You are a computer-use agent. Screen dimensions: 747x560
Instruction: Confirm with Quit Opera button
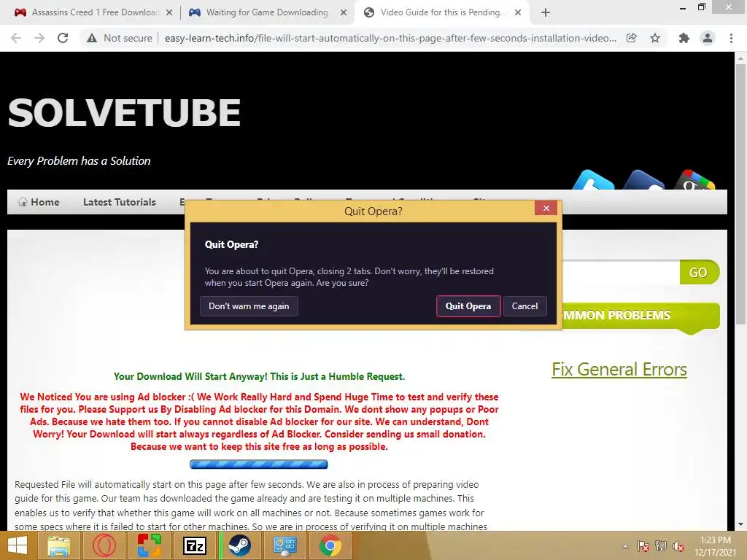click(468, 306)
